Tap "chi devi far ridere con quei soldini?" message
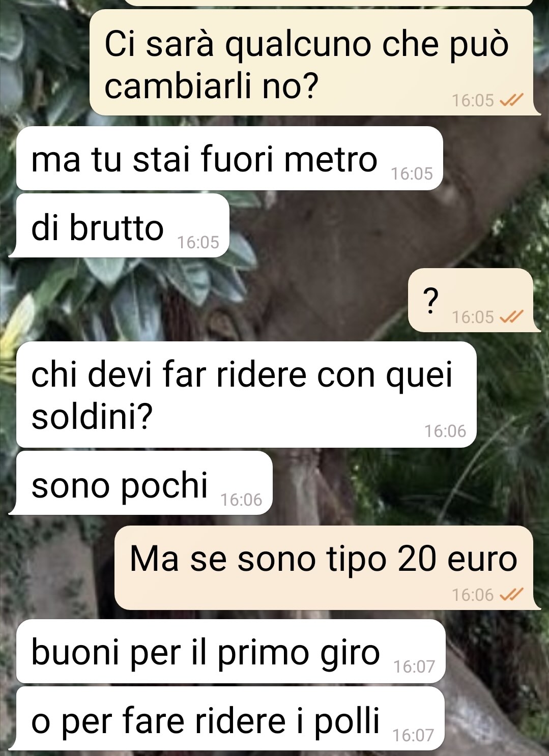The height and width of the screenshot is (756, 549). coord(246,394)
